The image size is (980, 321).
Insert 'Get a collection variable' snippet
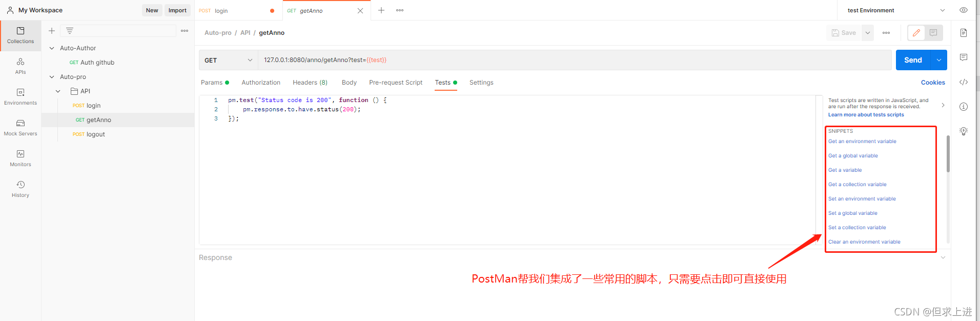[857, 185]
